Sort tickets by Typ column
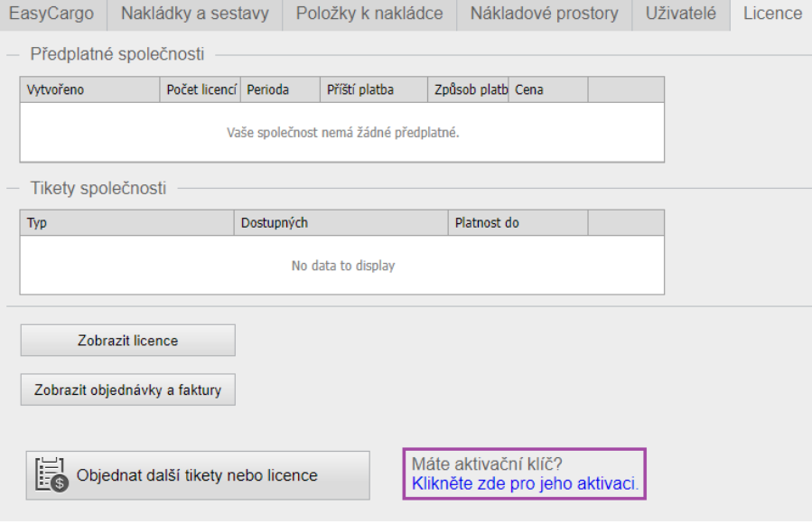812x524 pixels. click(x=126, y=223)
